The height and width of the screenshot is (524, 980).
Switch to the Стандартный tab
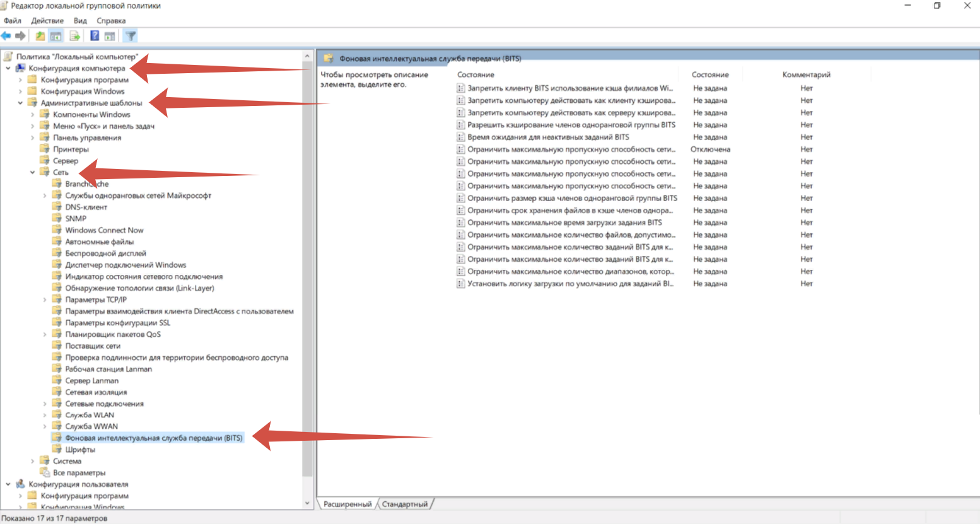(404, 504)
